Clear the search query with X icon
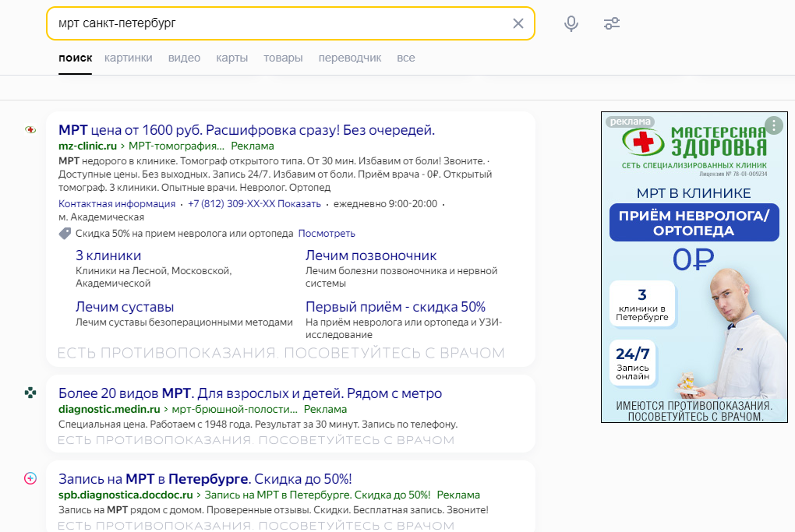The width and height of the screenshot is (795, 532). (x=518, y=23)
